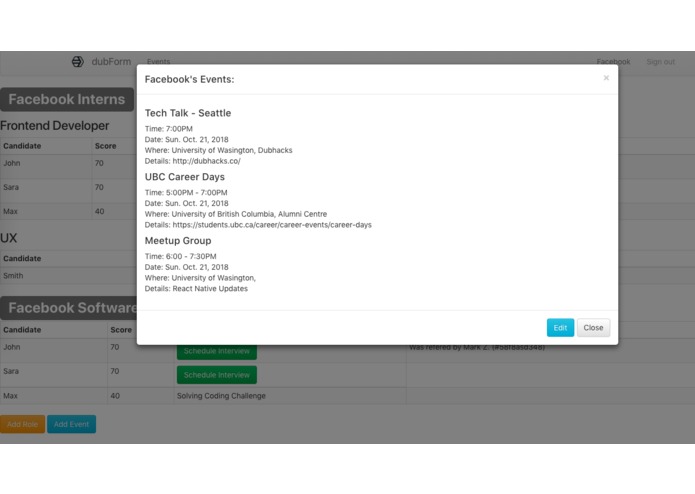Click 'Time: 5:00PM - 7:00PM' line
695x494 pixels.
tap(186, 193)
